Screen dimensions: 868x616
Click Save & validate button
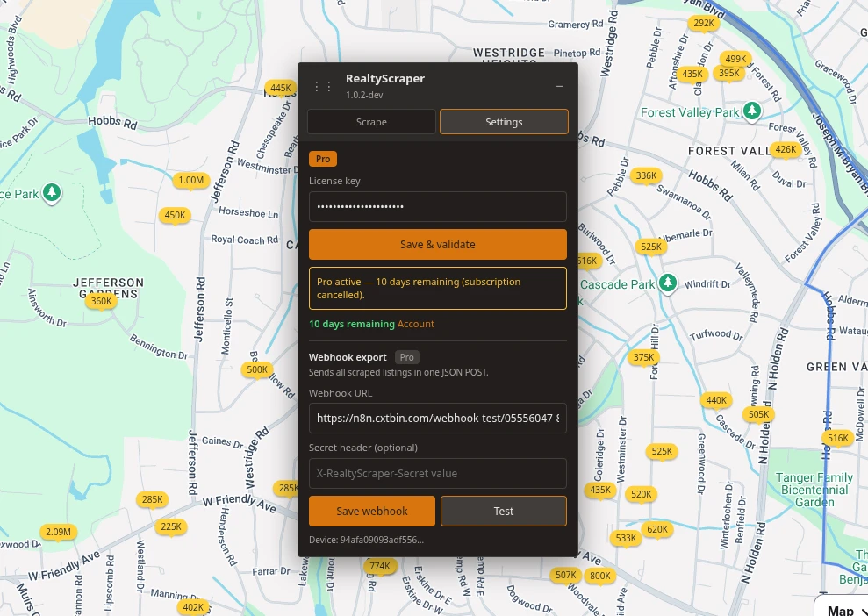point(438,244)
